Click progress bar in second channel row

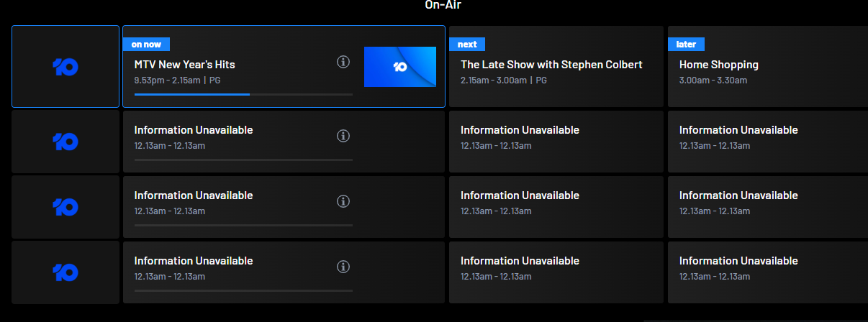(x=243, y=160)
